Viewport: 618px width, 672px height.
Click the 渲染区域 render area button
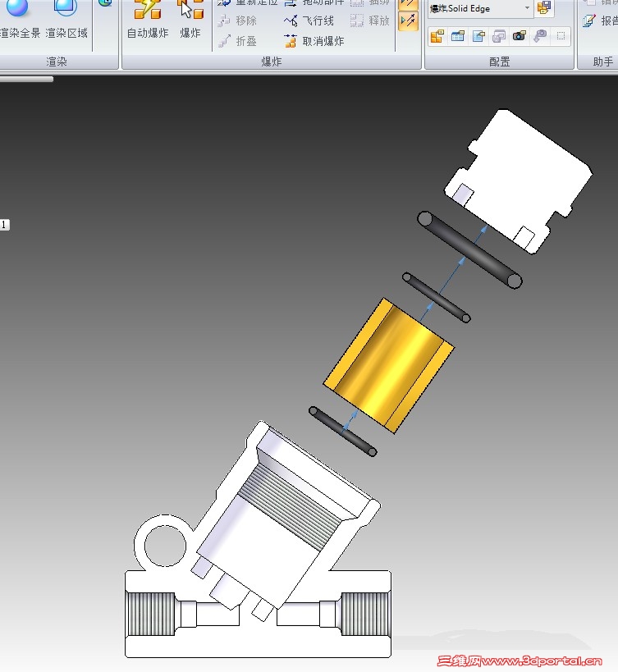tap(66, 20)
